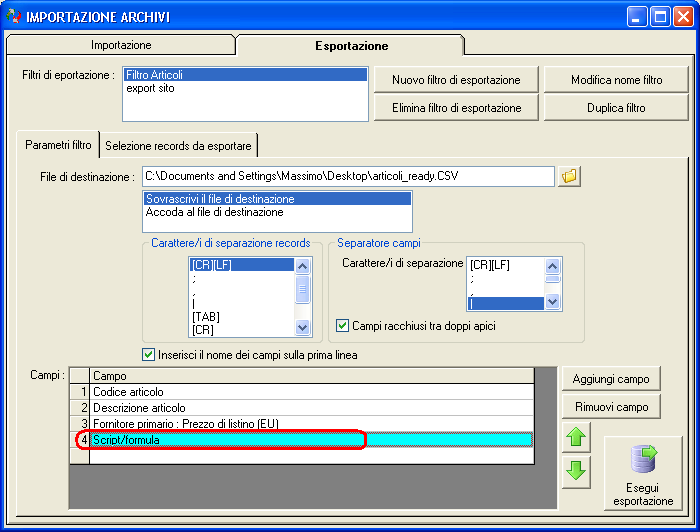Select Script/formula field row
Screen dimensions: 700x532
(x=312, y=440)
